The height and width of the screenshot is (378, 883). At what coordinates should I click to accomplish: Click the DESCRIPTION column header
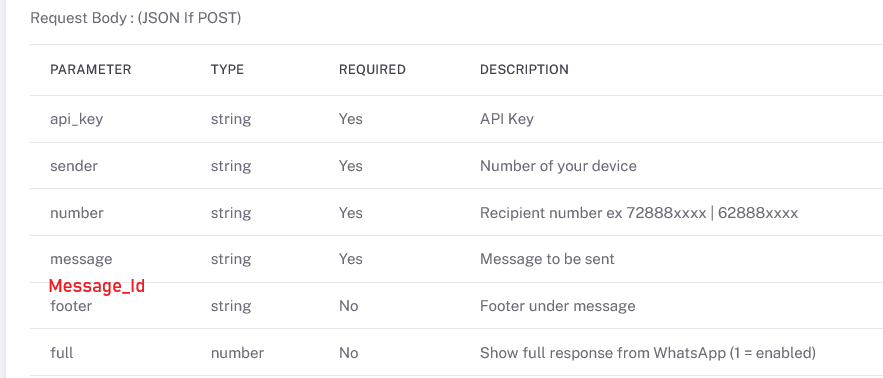coord(524,70)
